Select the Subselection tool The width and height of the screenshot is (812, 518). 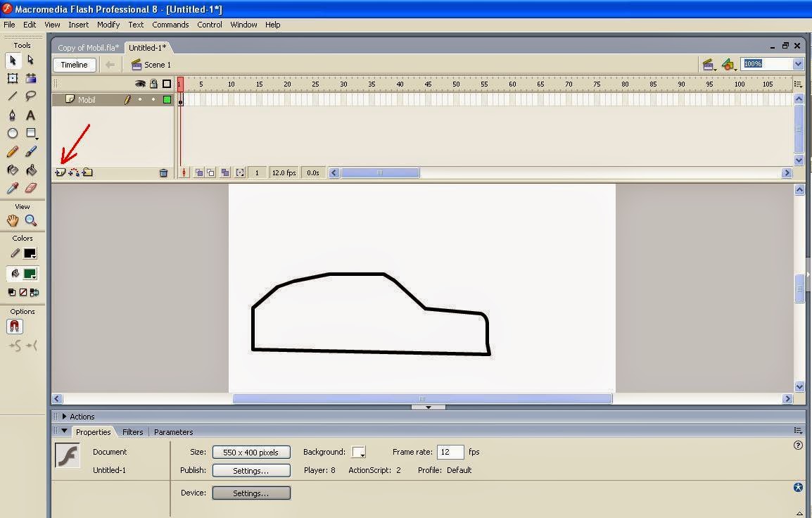coord(31,61)
